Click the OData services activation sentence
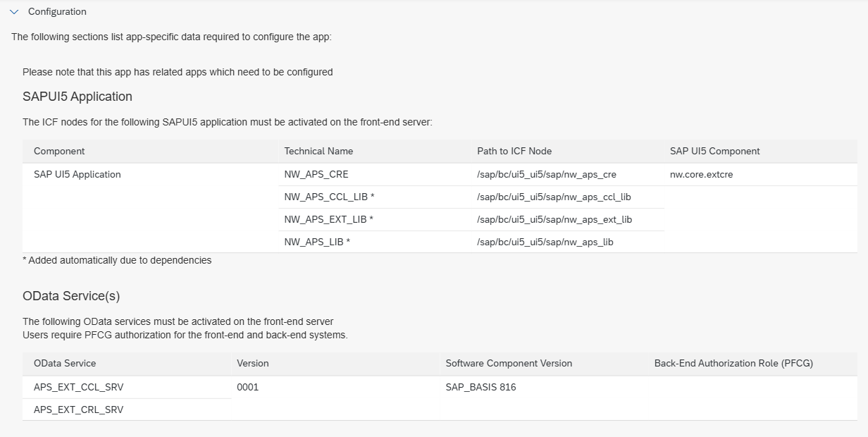Image resolution: width=868 pixels, height=437 pixels. coord(178,321)
